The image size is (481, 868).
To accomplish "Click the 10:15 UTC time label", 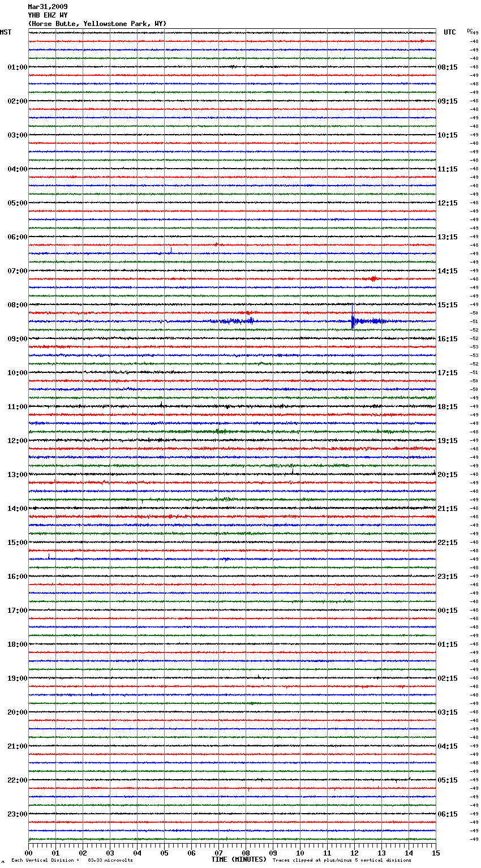I will [448, 135].
